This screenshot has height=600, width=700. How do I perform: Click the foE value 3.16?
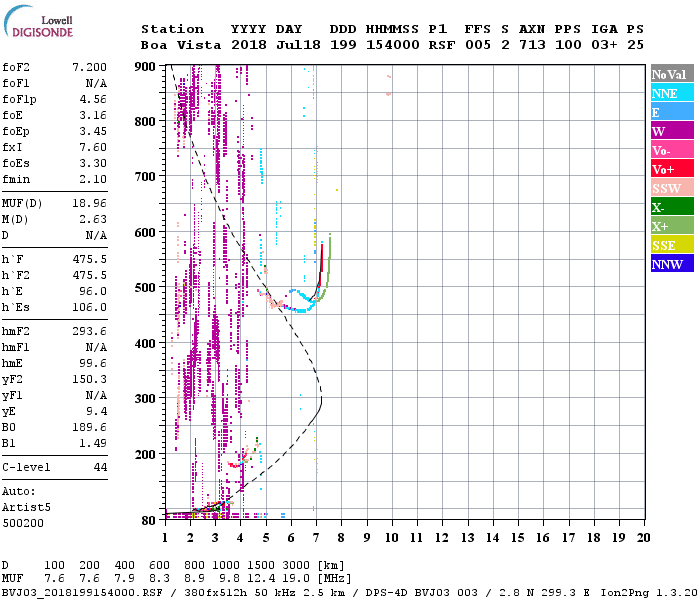(x=93, y=115)
